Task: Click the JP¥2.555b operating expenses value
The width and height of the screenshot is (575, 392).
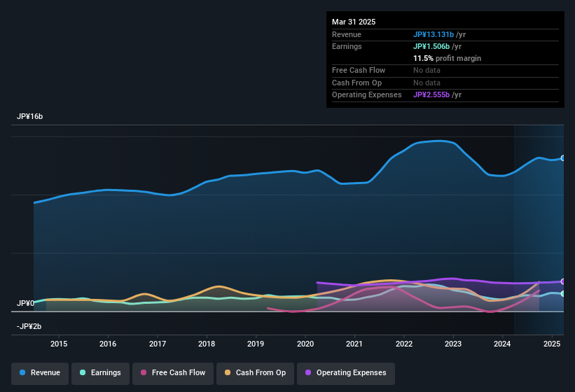Action: [431, 94]
